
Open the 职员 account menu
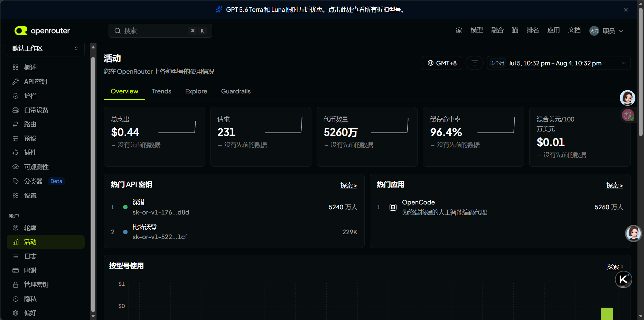(607, 31)
